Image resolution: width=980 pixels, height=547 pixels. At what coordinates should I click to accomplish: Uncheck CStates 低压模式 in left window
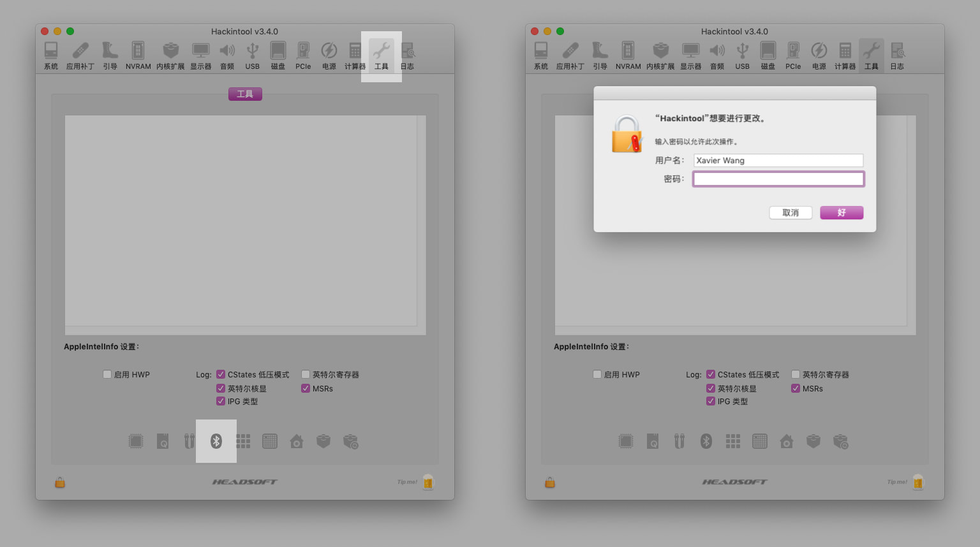[x=221, y=374]
